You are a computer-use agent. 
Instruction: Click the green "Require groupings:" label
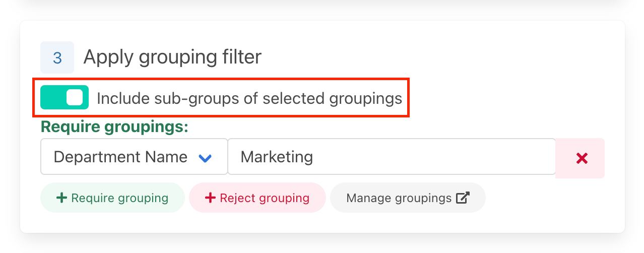click(x=114, y=127)
